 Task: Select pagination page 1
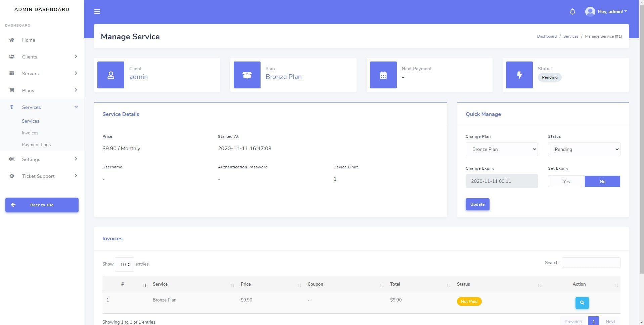pos(593,322)
